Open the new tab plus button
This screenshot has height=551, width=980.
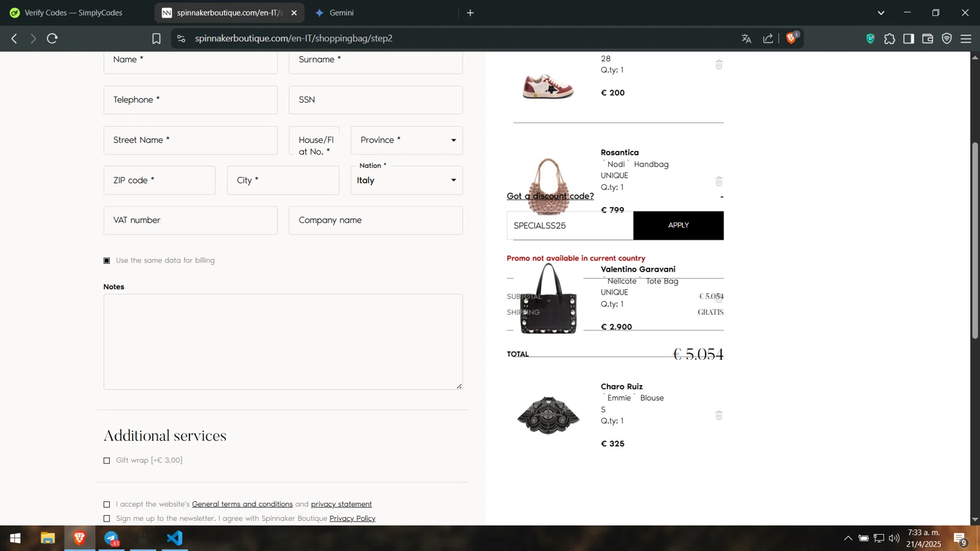coord(470,12)
